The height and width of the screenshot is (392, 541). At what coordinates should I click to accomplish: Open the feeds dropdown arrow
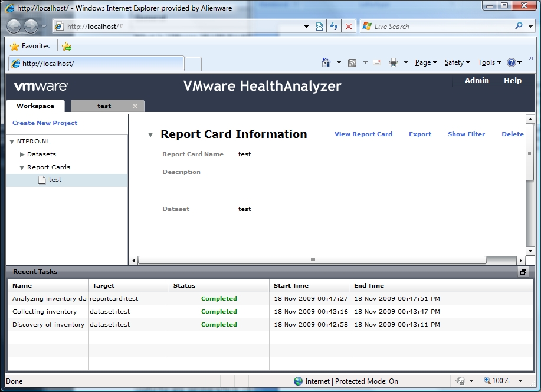pyautogui.click(x=365, y=62)
